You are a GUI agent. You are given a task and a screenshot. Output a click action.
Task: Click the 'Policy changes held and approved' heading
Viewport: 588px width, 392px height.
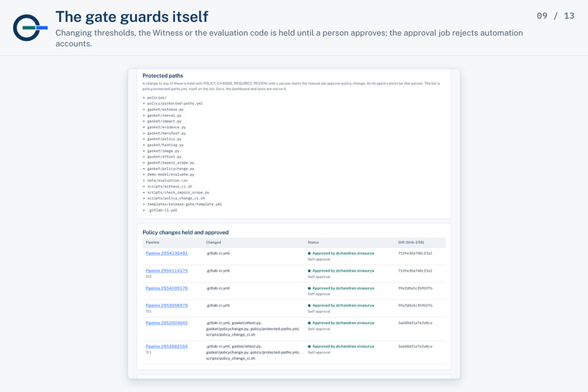tap(185, 232)
